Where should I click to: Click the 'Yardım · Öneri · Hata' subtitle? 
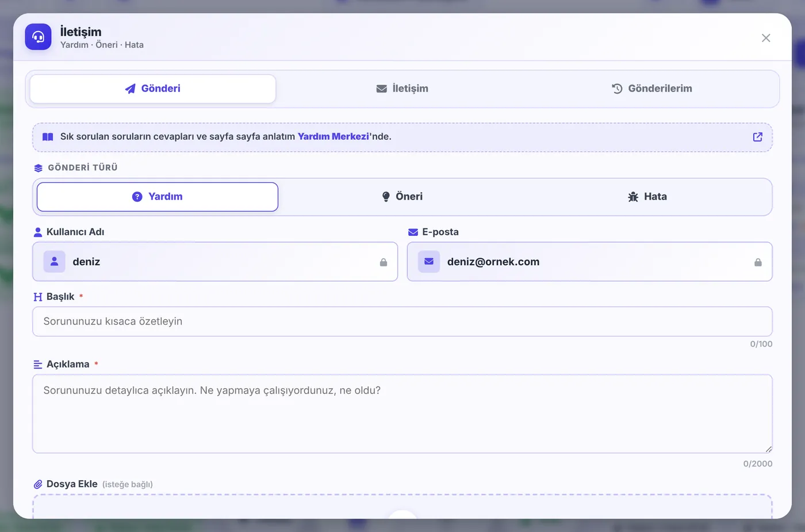102,45
